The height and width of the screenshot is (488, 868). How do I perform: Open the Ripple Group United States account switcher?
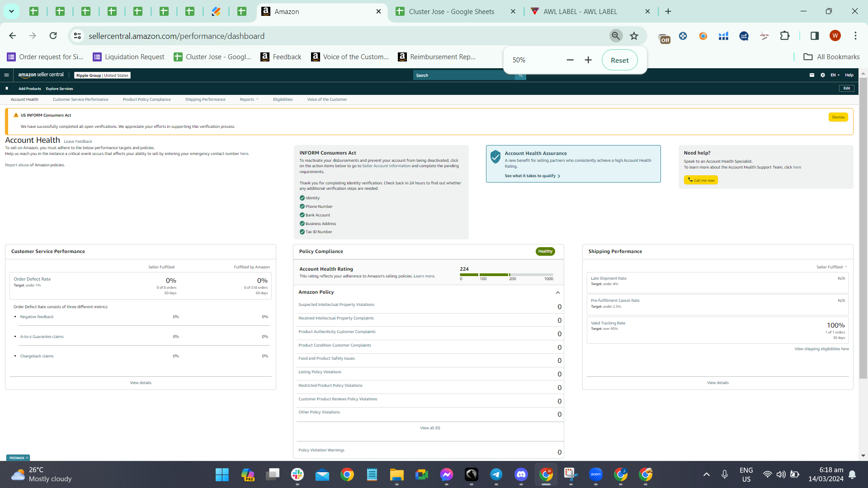[x=102, y=75]
